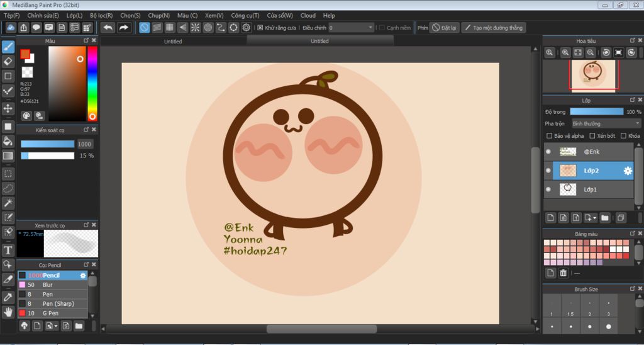Open the Công cụ(T) menu

click(245, 16)
